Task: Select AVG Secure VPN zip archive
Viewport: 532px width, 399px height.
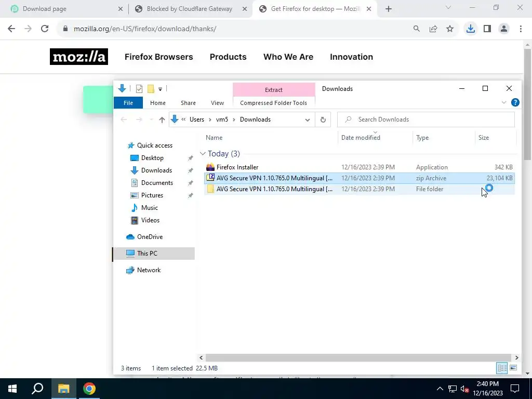Action: (x=360, y=178)
